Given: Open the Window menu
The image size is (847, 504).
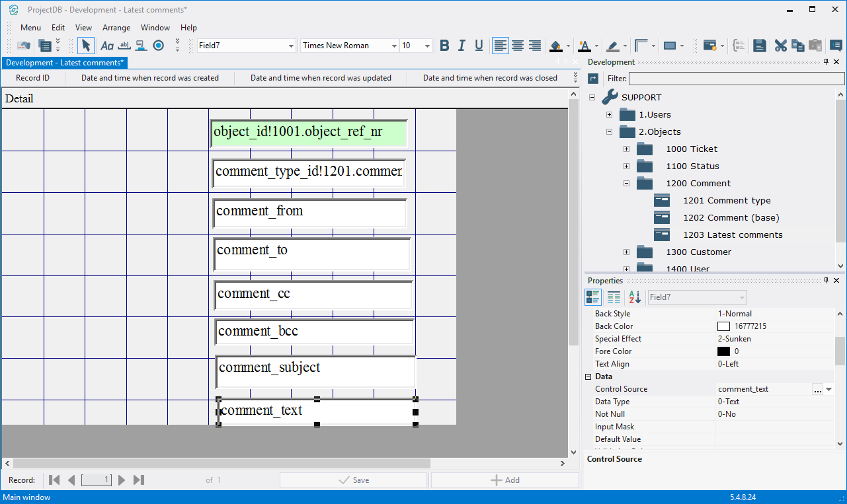Looking at the screenshot, I should click(x=155, y=28).
